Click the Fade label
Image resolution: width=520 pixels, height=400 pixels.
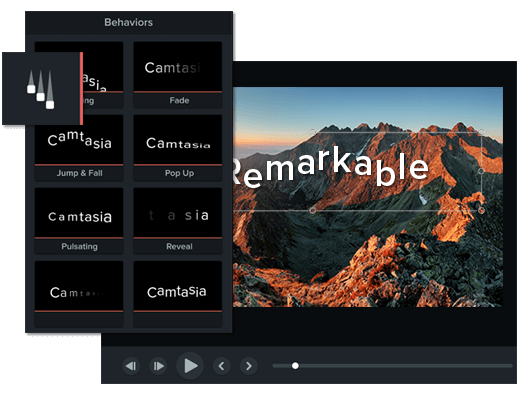[179, 100]
